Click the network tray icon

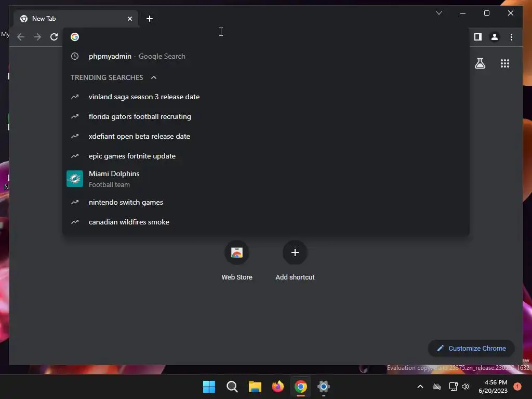tap(453, 387)
